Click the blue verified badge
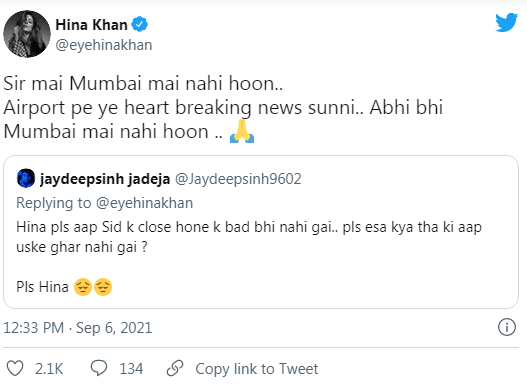 [139, 25]
